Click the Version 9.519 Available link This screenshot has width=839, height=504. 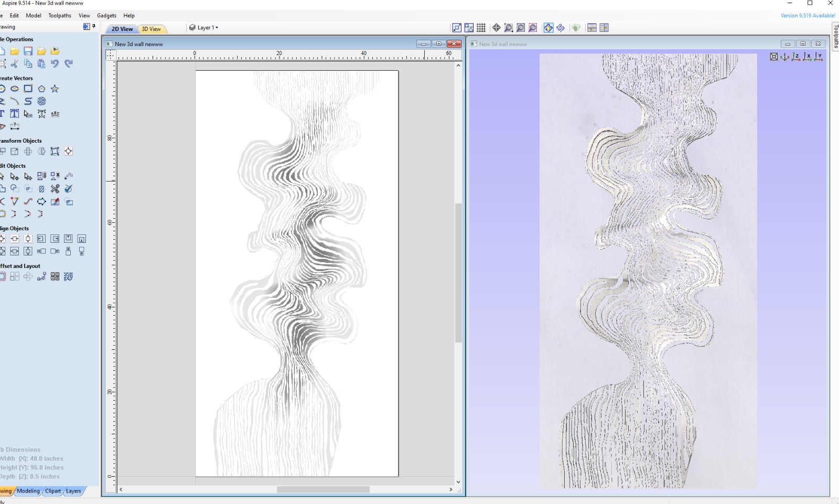[x=808, y=16]
